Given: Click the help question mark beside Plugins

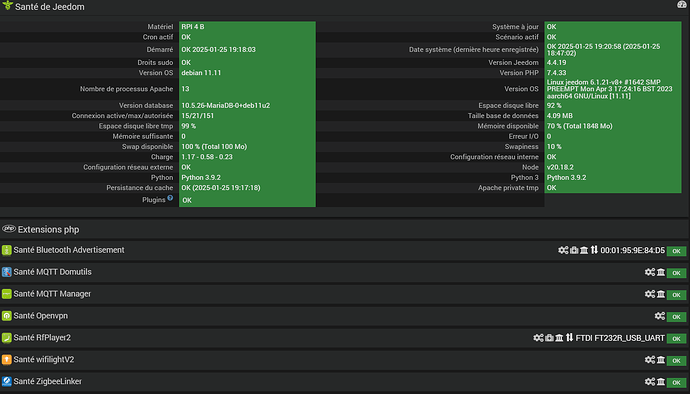Looking at the screenshot, I should [x=170, y=198].
